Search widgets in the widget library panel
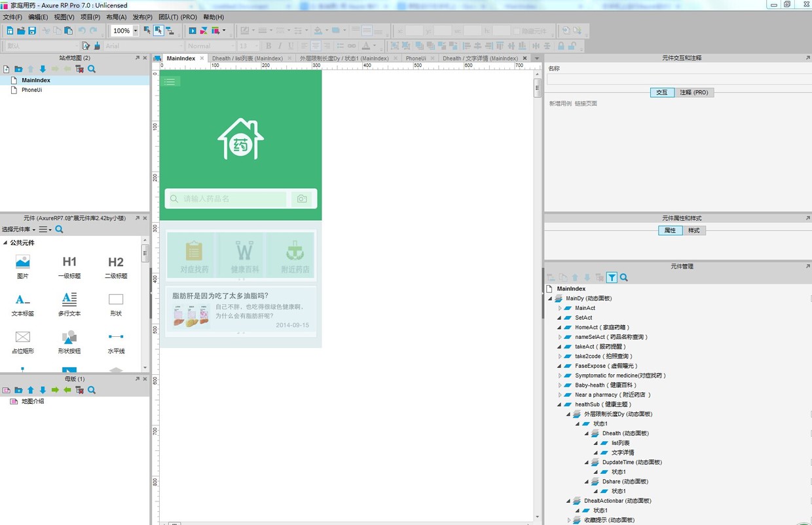The image size is (812, 525). pyautogui.click(x=59, y=229)
